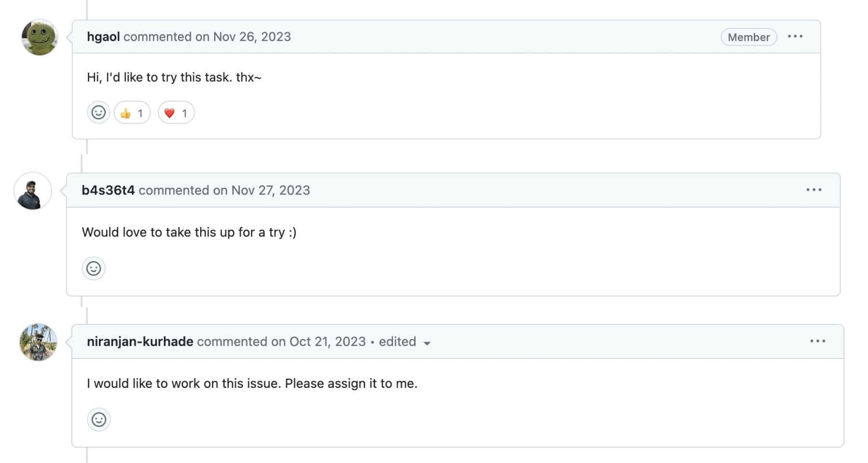Open the emoji reaction picker on hgaol's comment
This screenshot has width=868, height=463.
click(98, 112)
